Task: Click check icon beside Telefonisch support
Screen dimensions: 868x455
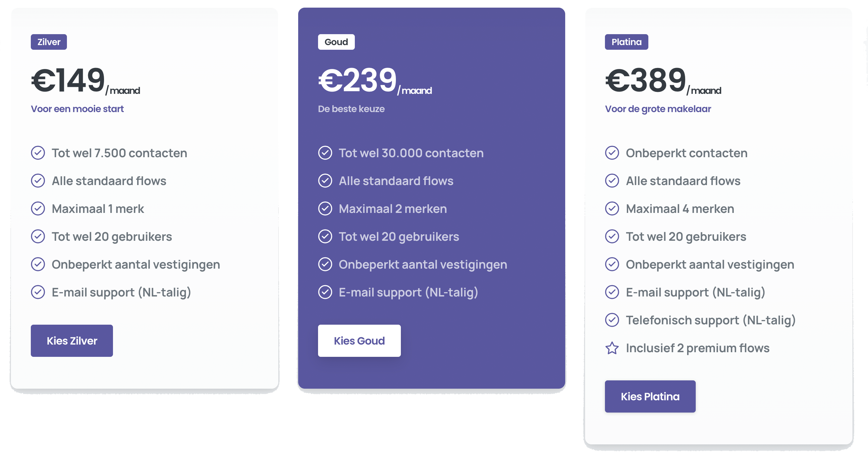Action: (612, 320)
